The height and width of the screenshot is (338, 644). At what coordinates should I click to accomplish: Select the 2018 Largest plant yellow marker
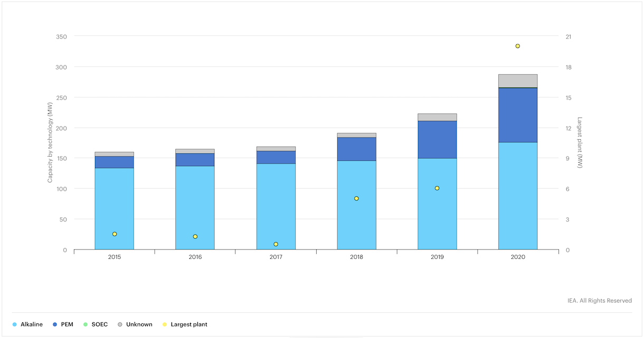pyautogui.click(x=356, y=199)
